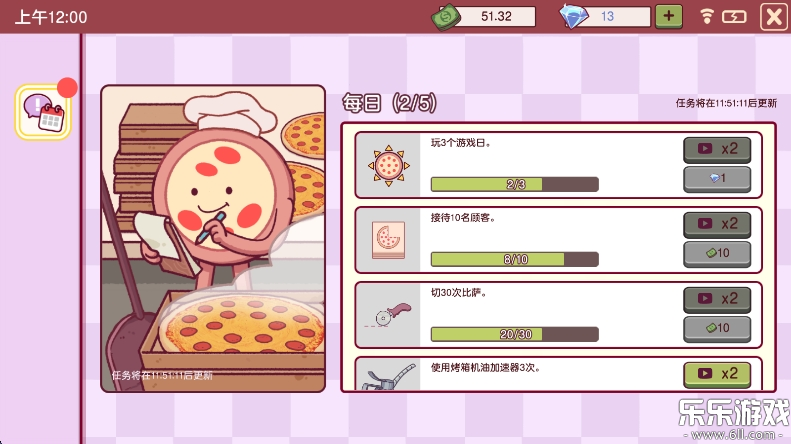Click the pizza chef illustration card
Viewport: 791px width, 444px height.
[213, 238]
